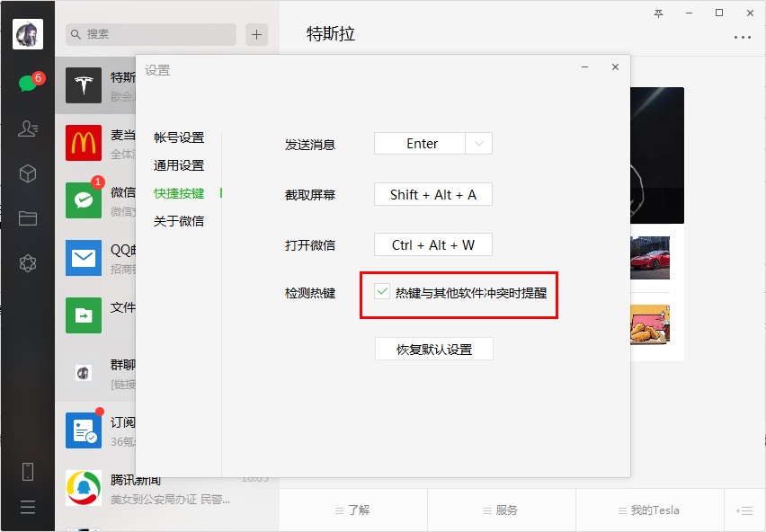The width and height of the screenshot is (766, 532).
Task: Click the 恢复默认设置 button
Action: point(433,349)
